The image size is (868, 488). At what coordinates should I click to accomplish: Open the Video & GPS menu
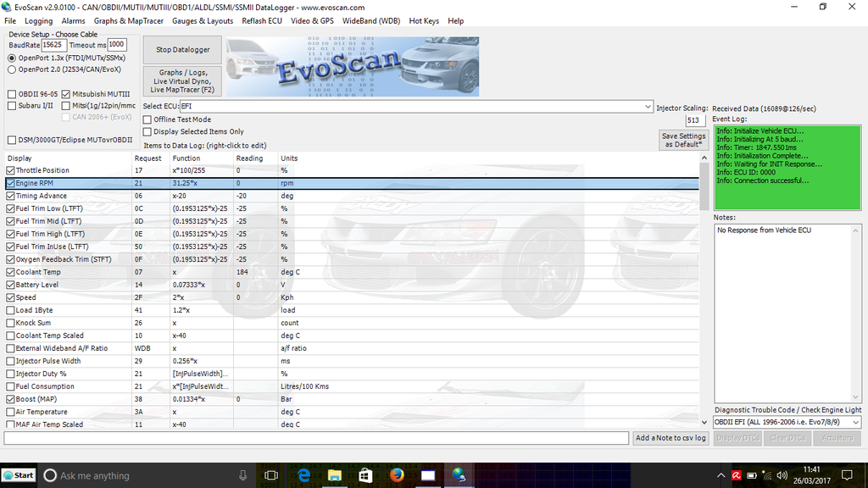(x=312, y=21)
